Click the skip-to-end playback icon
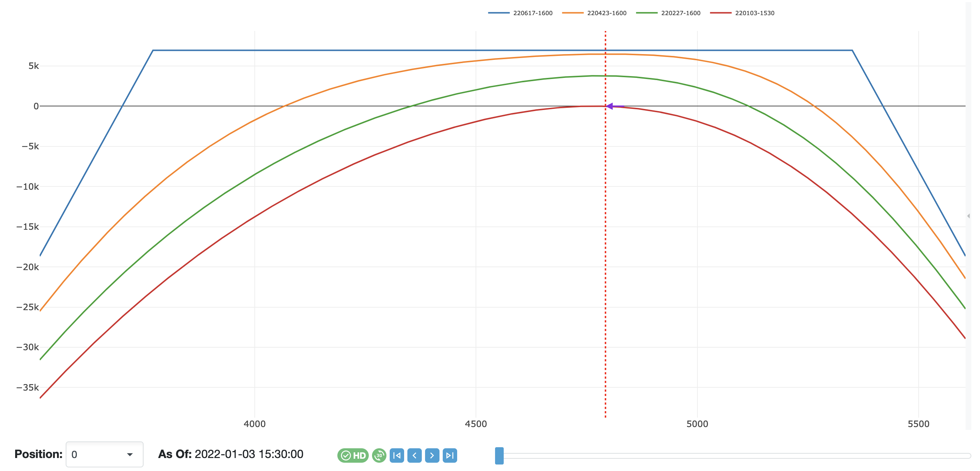 coord(449,455)
